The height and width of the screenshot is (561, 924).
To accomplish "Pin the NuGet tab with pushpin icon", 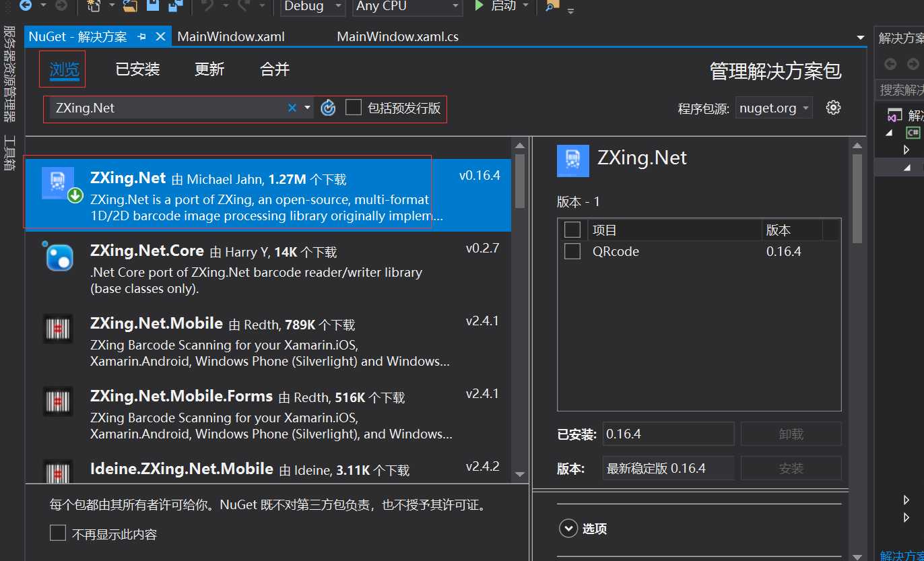I will [141, 36].
